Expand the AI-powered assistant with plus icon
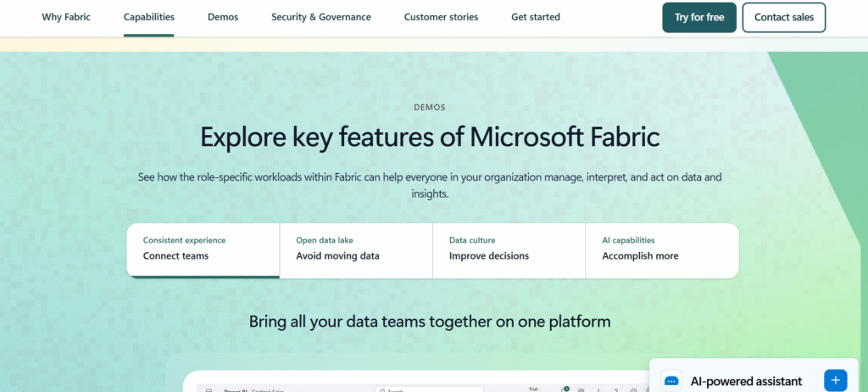Screen dimensions: 868x392 pos(835,380)
